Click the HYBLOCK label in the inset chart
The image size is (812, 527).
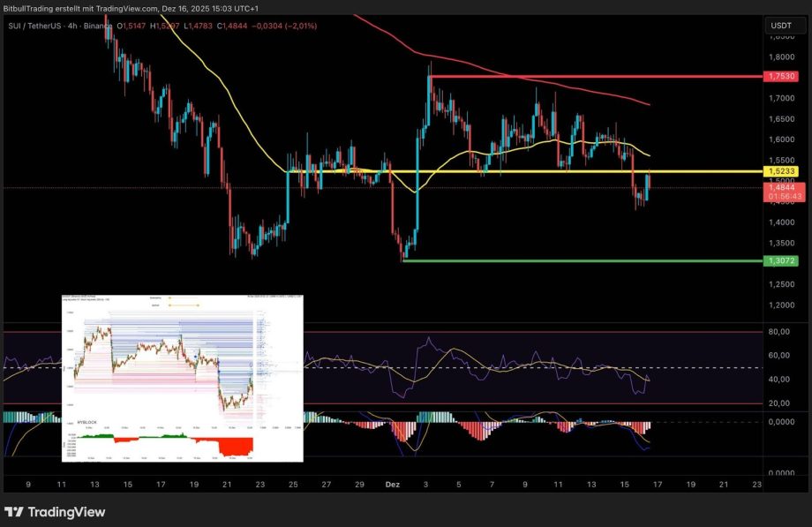click(x=90, y=423)
